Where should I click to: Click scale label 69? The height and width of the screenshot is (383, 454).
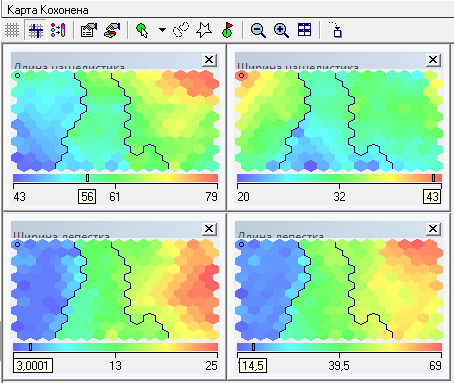(435, 366)
